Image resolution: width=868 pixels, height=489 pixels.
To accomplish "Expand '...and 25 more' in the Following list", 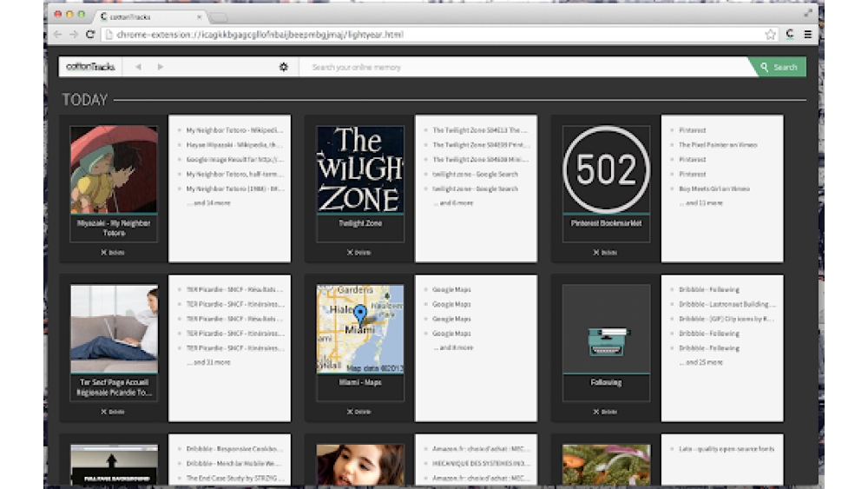I will (x=704, y=362).
